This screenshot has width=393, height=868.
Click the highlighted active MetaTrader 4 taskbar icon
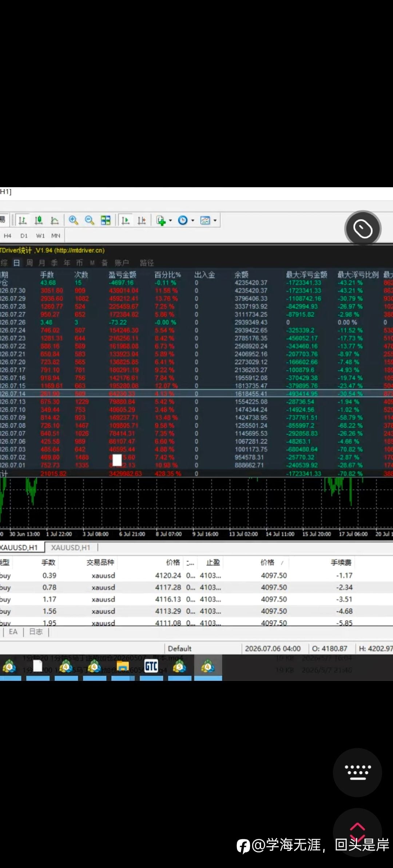[x=208, y=667]
